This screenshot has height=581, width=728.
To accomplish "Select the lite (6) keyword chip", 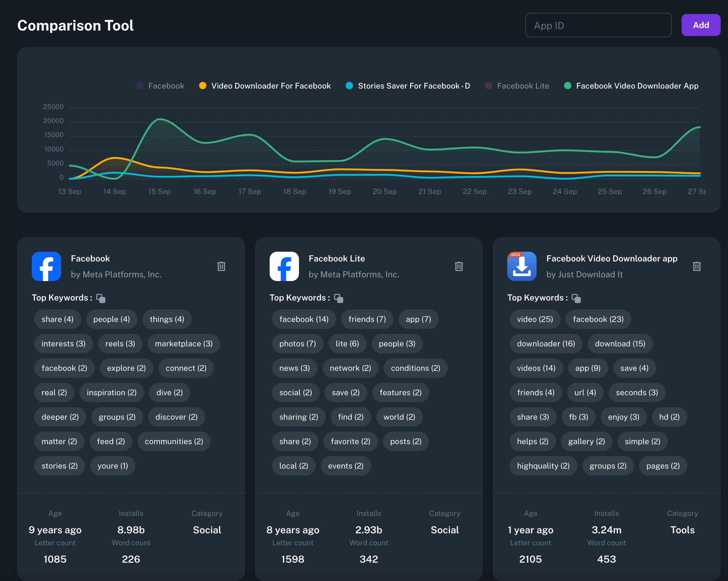I will 347,344.
